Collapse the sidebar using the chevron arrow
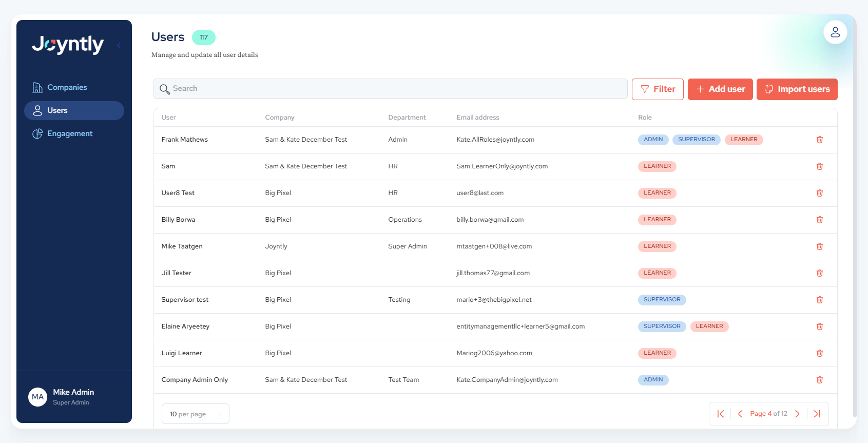 pos(119,45)
